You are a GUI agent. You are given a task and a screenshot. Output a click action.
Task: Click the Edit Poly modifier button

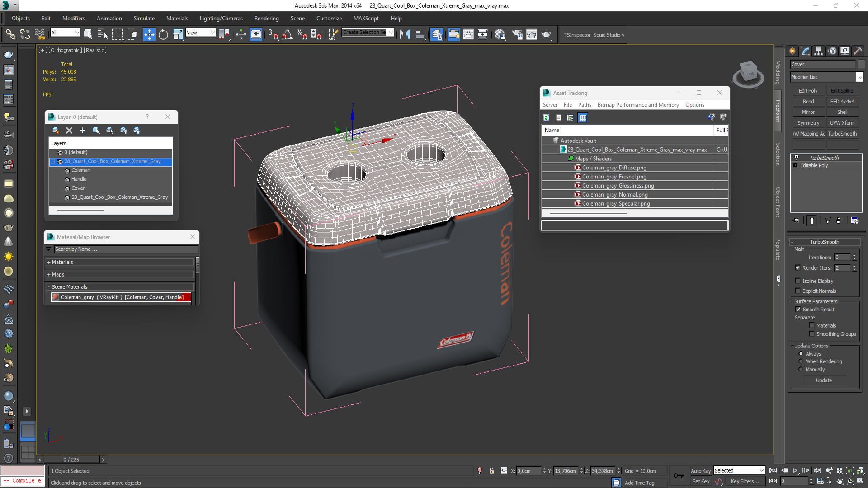[808, 91]
